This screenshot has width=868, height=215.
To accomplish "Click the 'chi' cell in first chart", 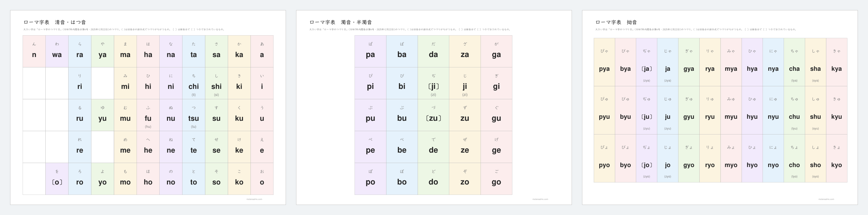I will tap(194, 83).
